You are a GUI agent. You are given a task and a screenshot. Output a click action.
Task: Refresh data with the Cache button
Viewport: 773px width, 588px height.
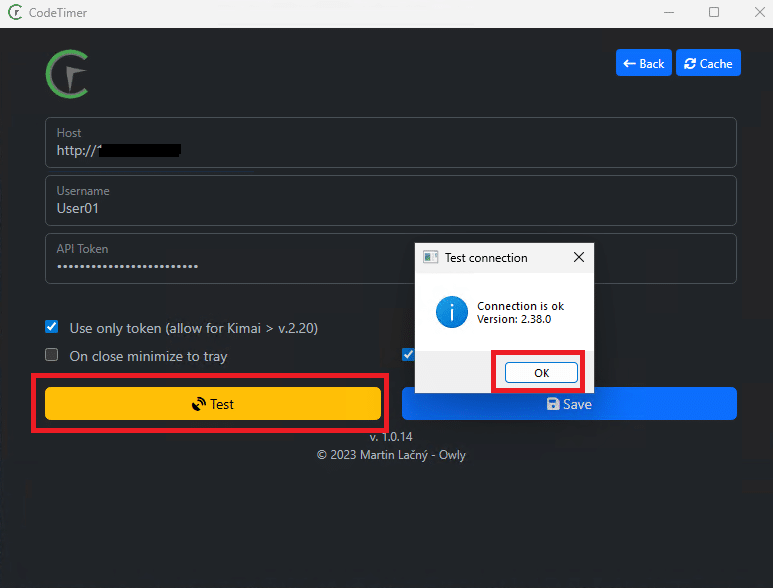tap(708, 63)
